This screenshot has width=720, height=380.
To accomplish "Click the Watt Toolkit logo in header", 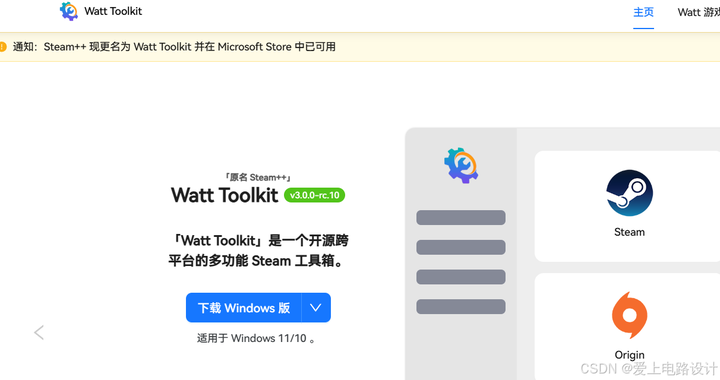I will 69,11.
